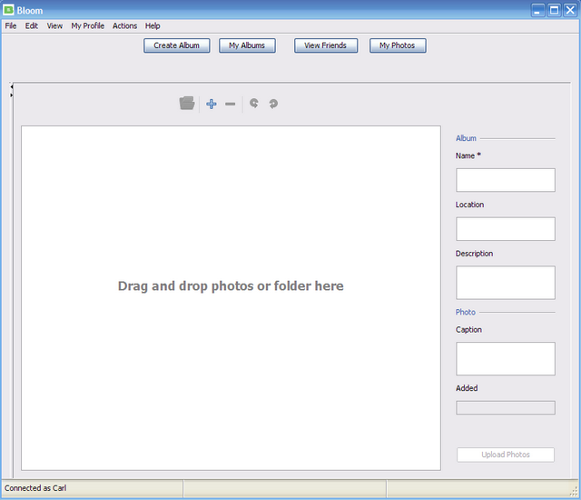Maximize the Bloom window

coord(554,10)
